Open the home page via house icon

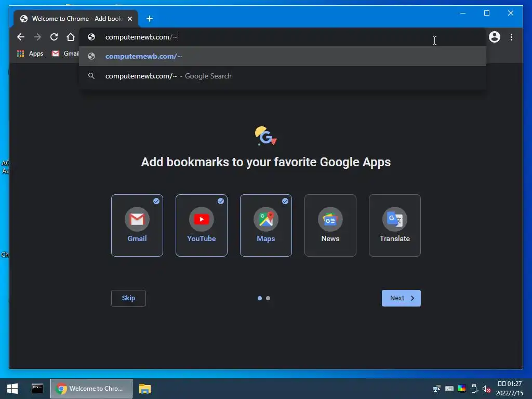[x=71, y=37]
